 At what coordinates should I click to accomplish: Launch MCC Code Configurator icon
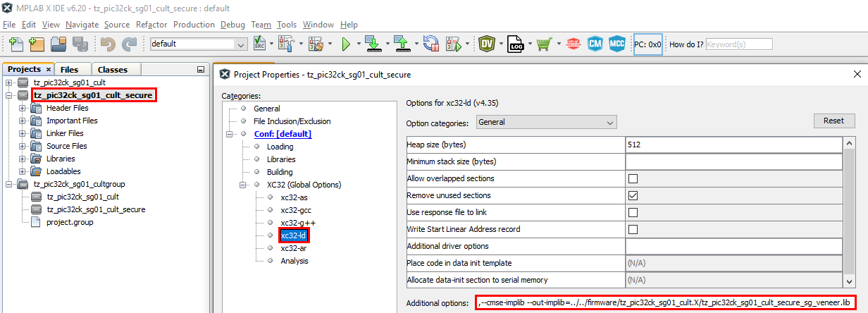(x=617, y=44)
